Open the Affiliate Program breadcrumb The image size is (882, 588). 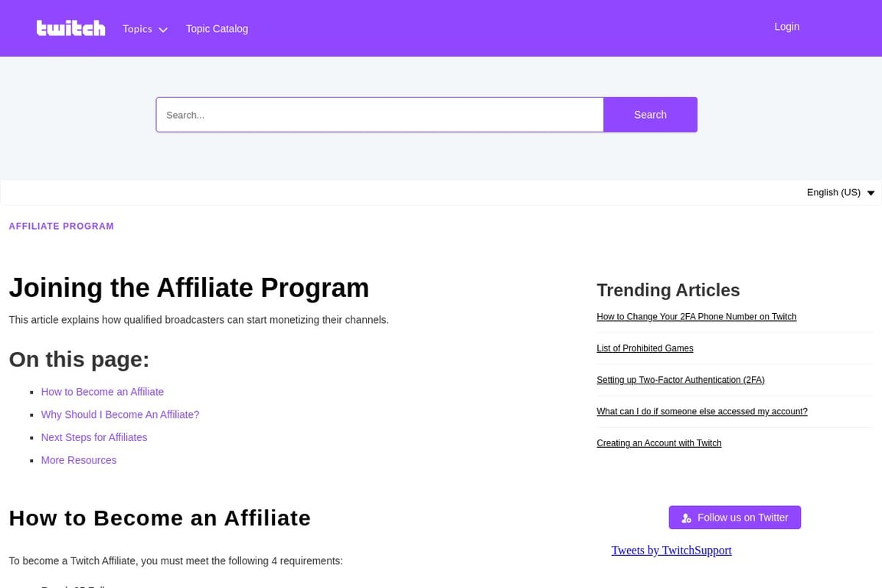[61, 227]
